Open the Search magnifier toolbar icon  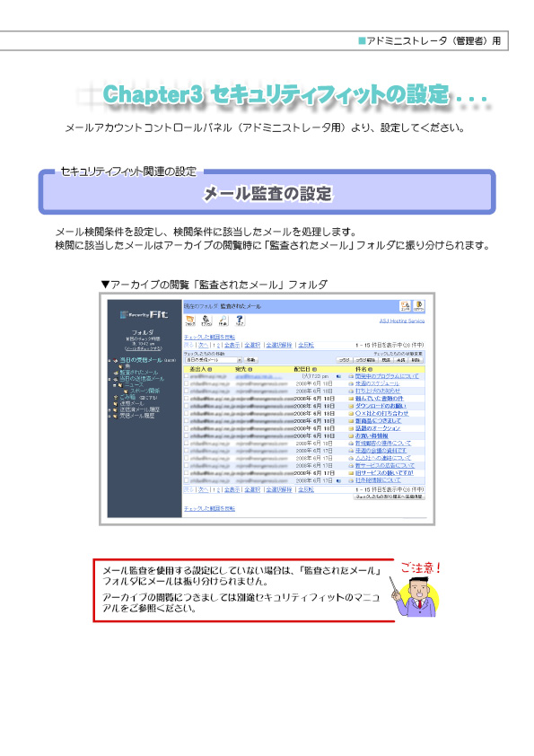pyautogui.click(x=223, y=321)
